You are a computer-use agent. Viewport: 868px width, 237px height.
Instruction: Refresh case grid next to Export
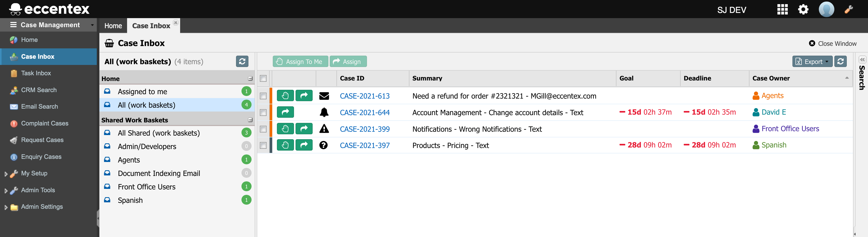840,61
